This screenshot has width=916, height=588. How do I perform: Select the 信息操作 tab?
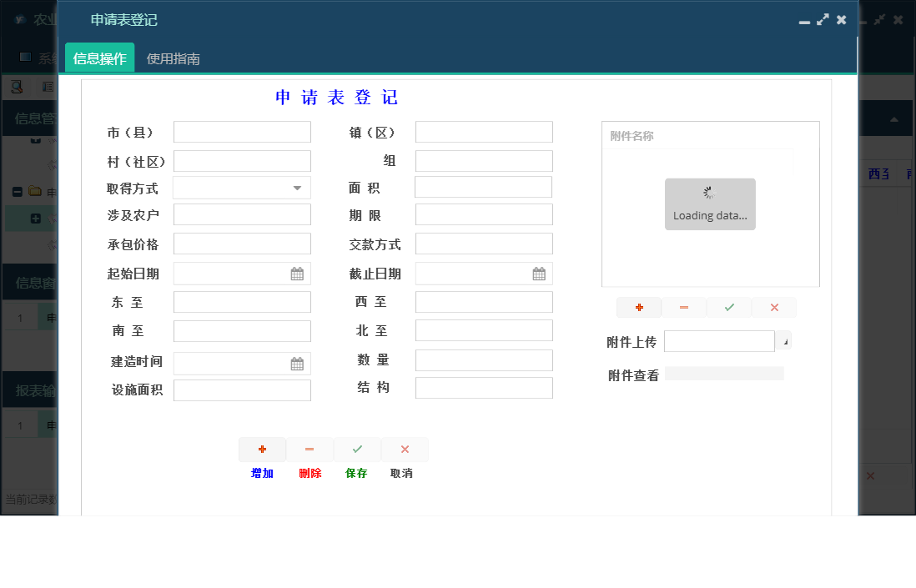99,57
